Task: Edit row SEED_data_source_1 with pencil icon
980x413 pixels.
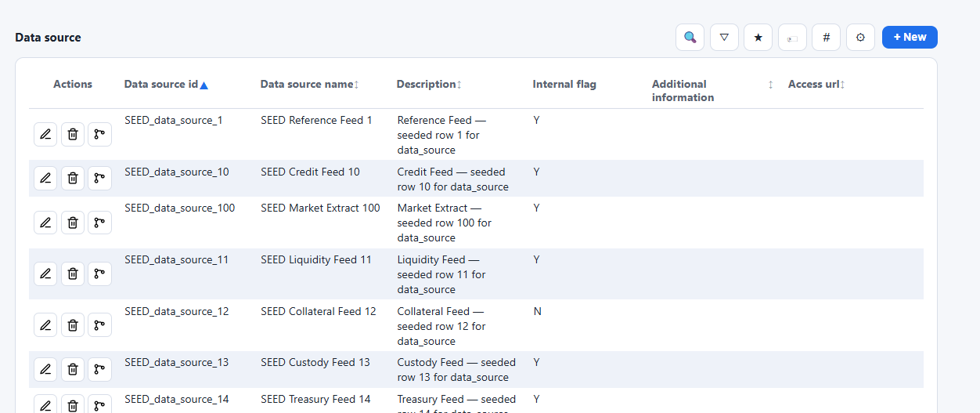Action: pyautogui.click(x=45, y=135)
